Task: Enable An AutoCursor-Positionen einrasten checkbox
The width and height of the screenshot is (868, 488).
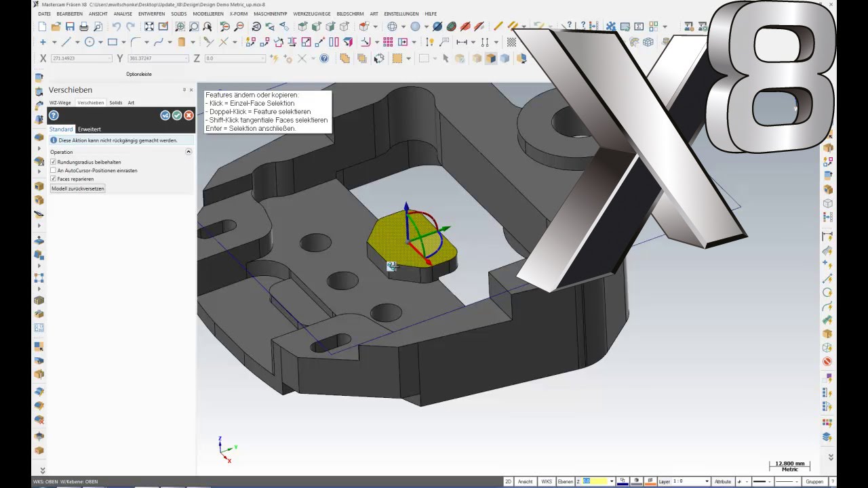Action: 54,170
